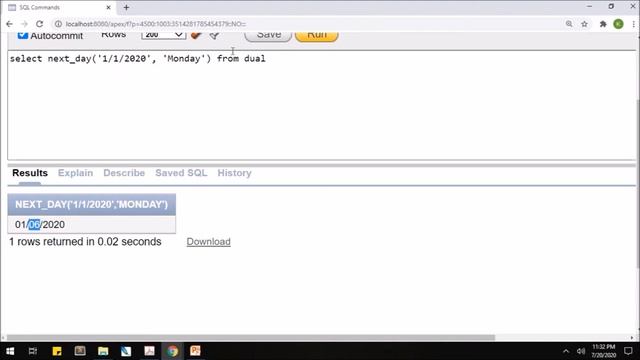
Task: Open the Describe tab
Action: coord(124,173)
